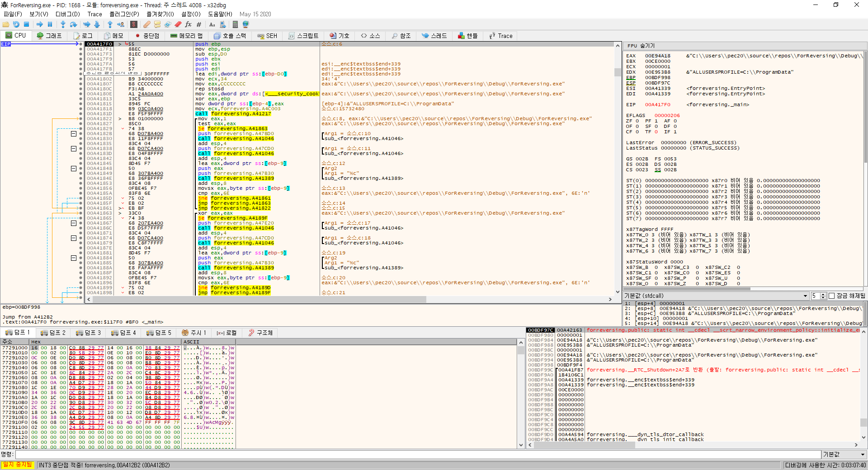Collapse the fold box at address 00A41884
The image size is (868, 470).
coord(74,258)
